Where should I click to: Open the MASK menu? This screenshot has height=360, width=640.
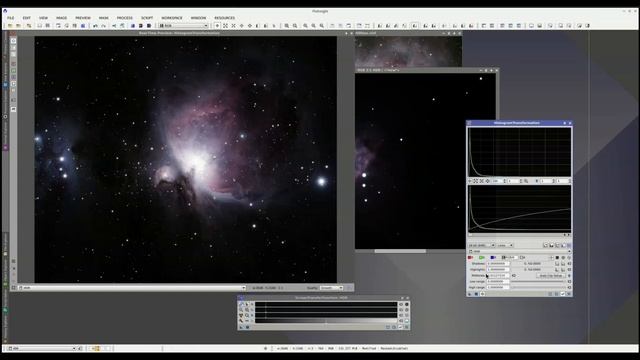tap(104, 18)
